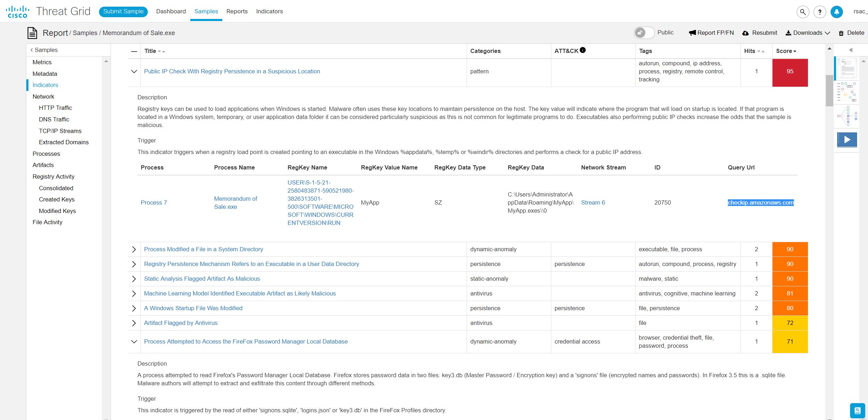Open the Downloads dropdown menu
The width and height of the screenshot is (868, 420).
coord(808,33)
